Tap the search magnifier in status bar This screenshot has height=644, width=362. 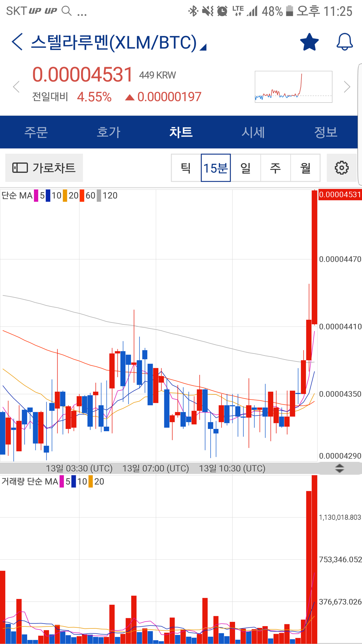click(67, 11)
